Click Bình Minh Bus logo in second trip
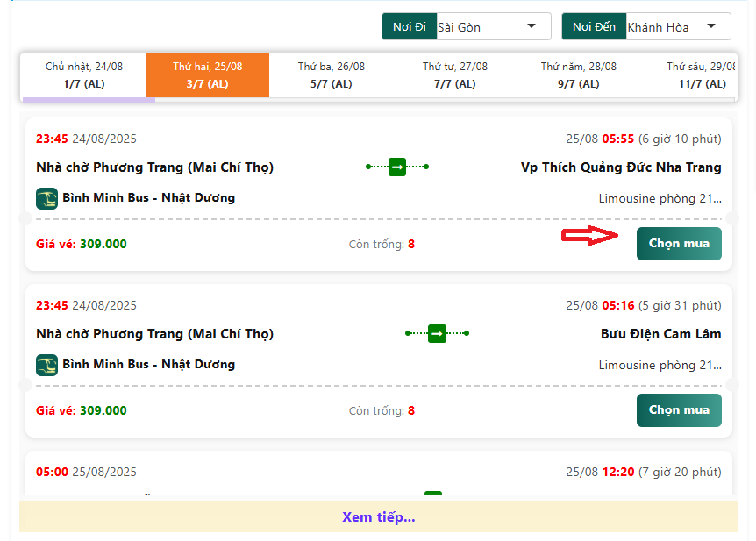Viewport: 756px width, 541px height. (46, 365)
